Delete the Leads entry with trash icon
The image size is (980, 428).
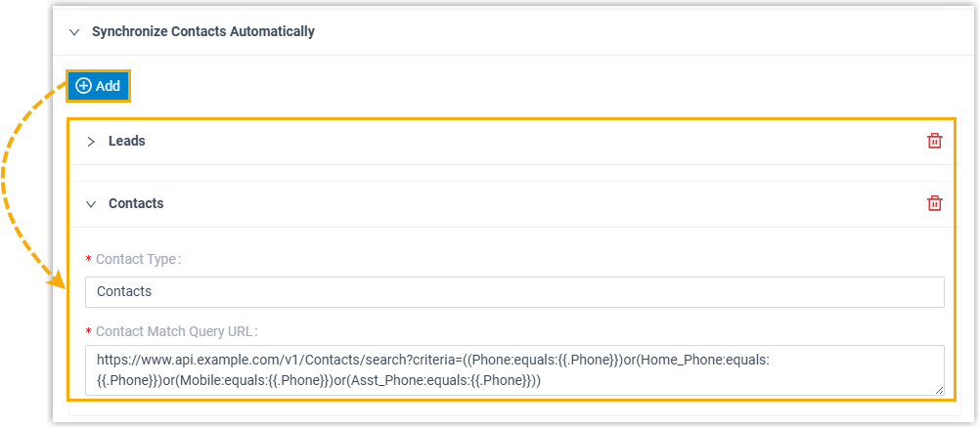pos(934,141)
